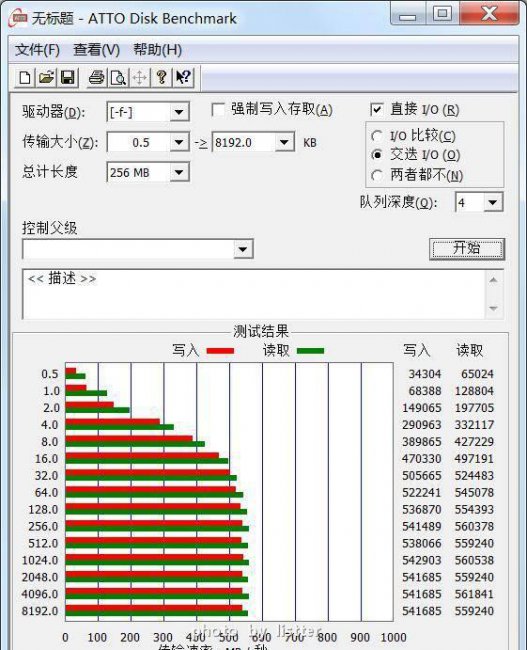Click into the << 描述 >> text box
Image resolution: width=527 pixels, height=650 pixels.
[253, 294]
